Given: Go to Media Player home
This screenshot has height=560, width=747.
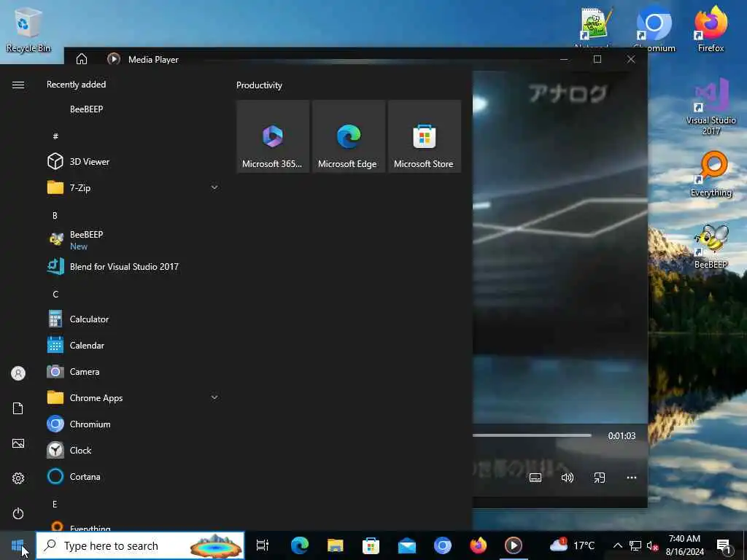Looking at the screenshot, I should [x=82, y=59].
